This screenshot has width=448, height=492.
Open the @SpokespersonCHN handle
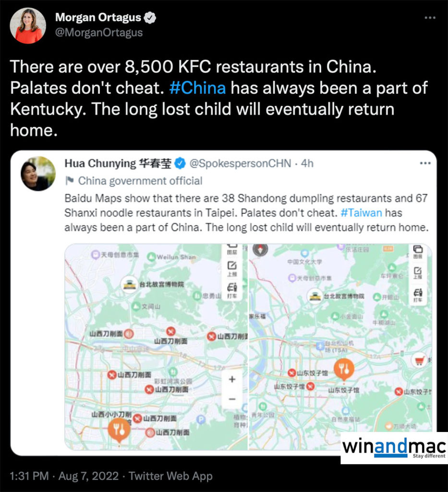pyautogui.click(x=241, y=163)
